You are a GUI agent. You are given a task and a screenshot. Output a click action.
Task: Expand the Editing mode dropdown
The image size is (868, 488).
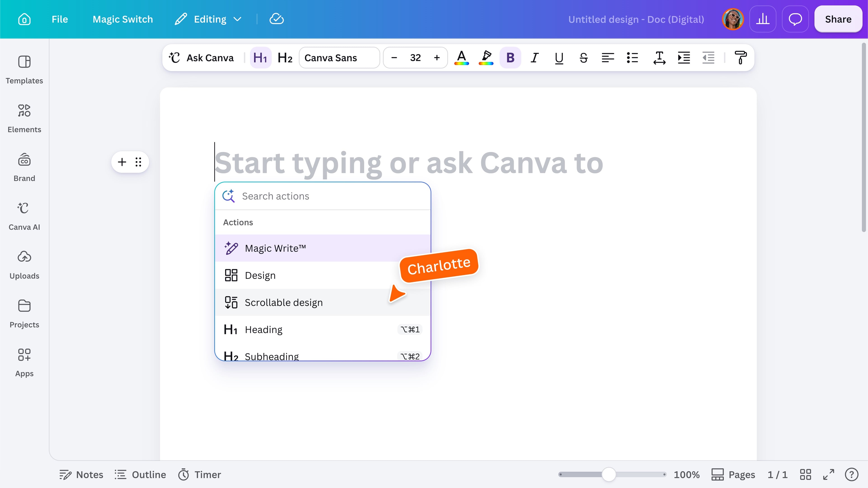208,19
